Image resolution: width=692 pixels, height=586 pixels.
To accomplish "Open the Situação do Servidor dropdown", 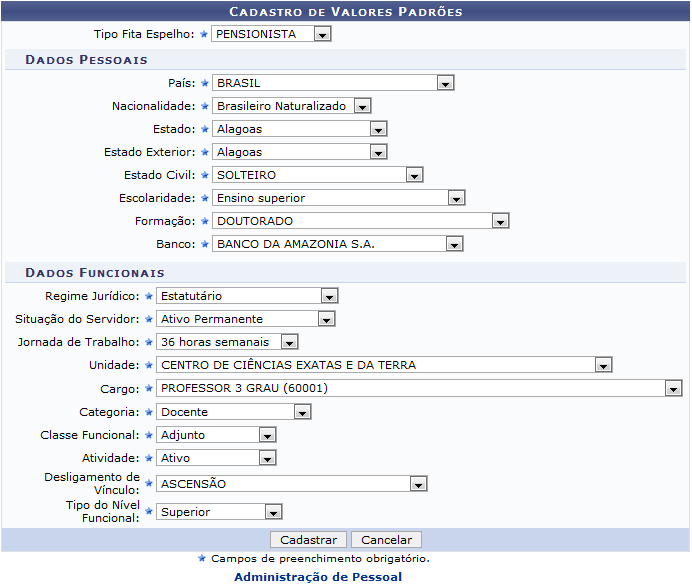I will 245,319.
